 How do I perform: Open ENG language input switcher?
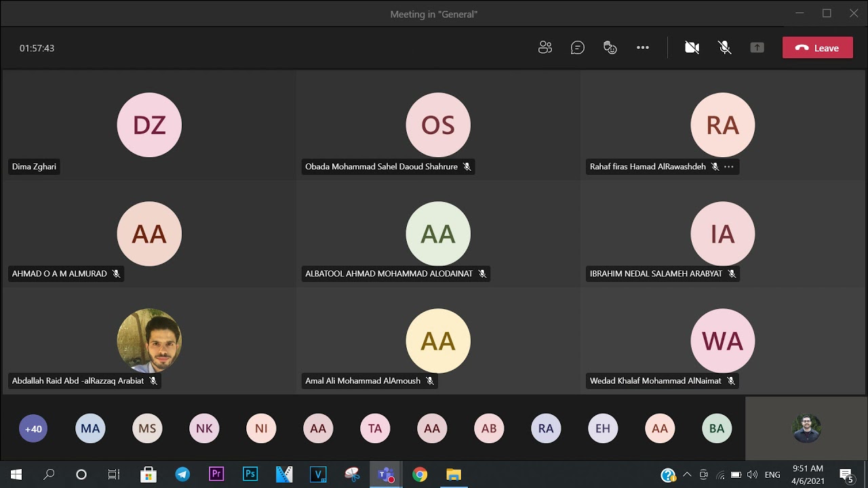[x=772, y=474]
